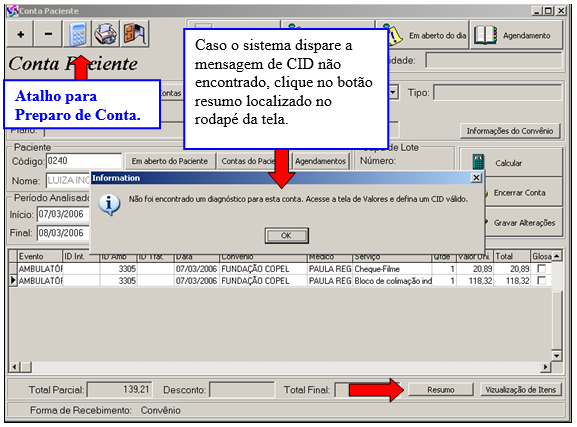Check the Glosa box for Bloco de colimação row

tap(541, 280)
